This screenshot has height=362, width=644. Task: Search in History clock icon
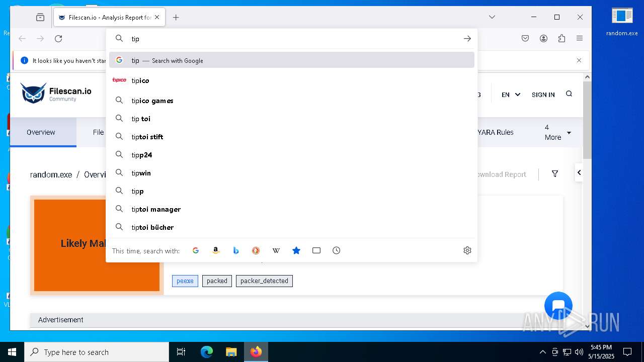(337, 250)
